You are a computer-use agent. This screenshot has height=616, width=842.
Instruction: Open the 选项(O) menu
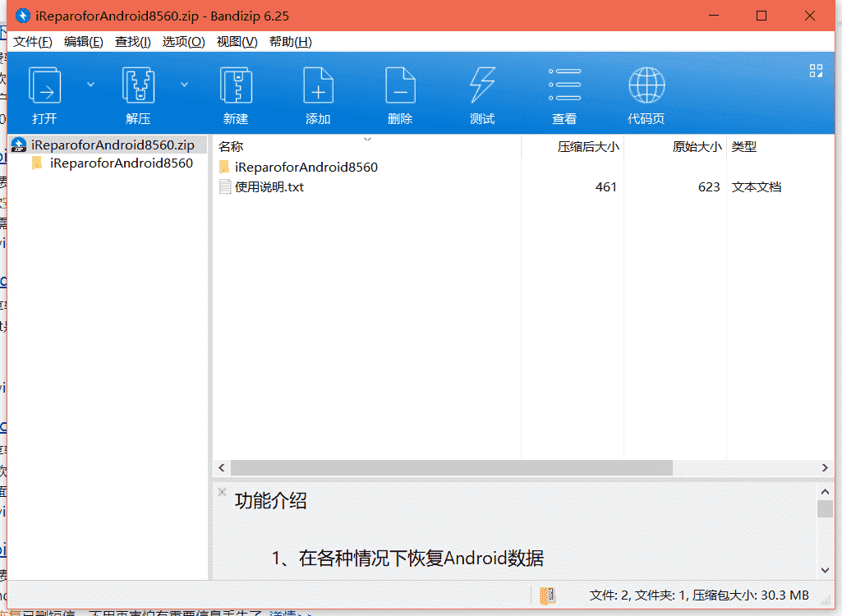pos(184,42)
